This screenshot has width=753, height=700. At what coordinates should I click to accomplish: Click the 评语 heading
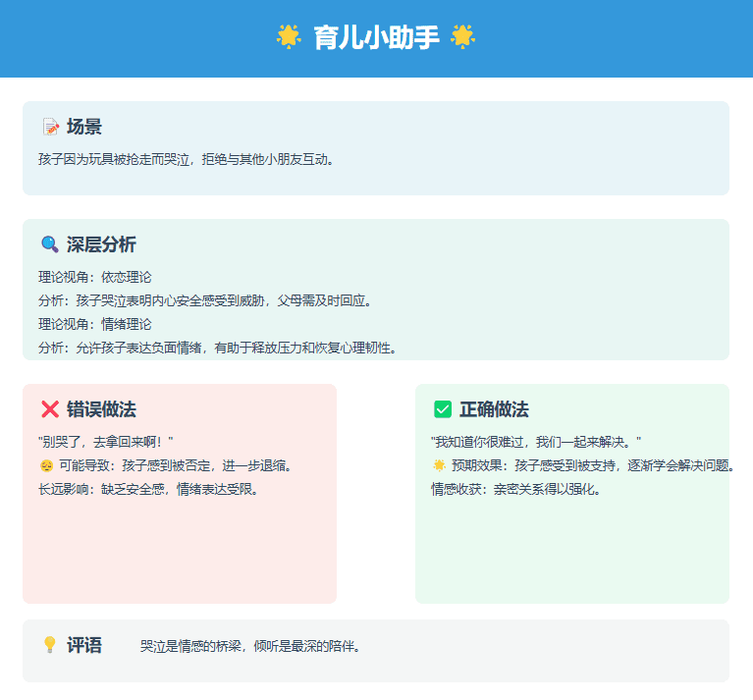(84, 645)
